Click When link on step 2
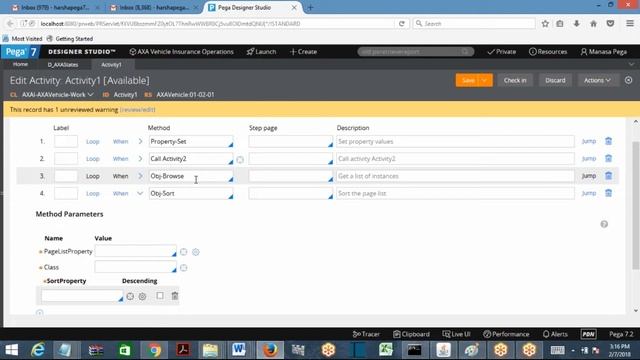 coord(120,158)
